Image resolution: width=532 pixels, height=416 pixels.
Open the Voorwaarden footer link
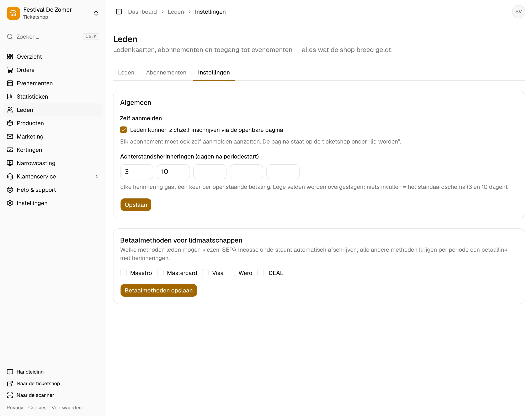(66, 408)
